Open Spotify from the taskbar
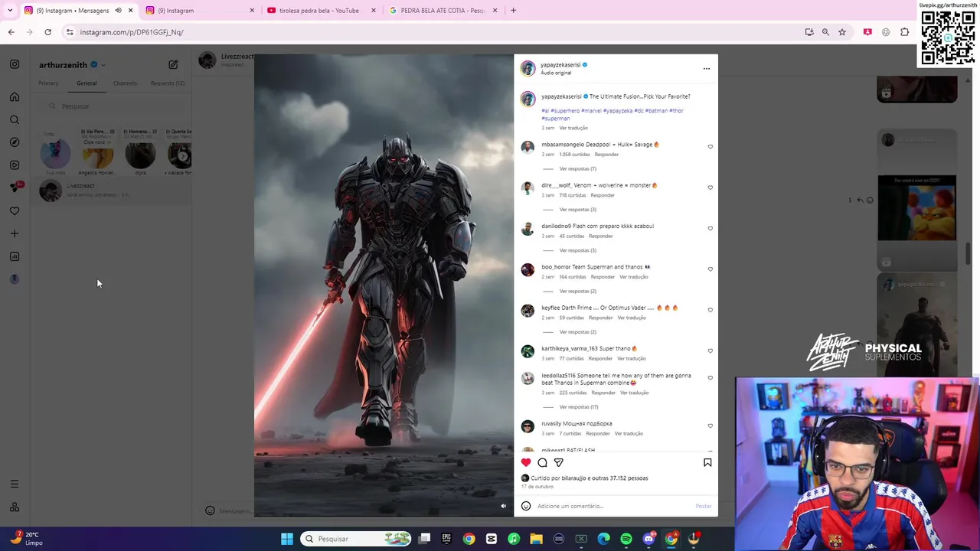 [626, 539]
